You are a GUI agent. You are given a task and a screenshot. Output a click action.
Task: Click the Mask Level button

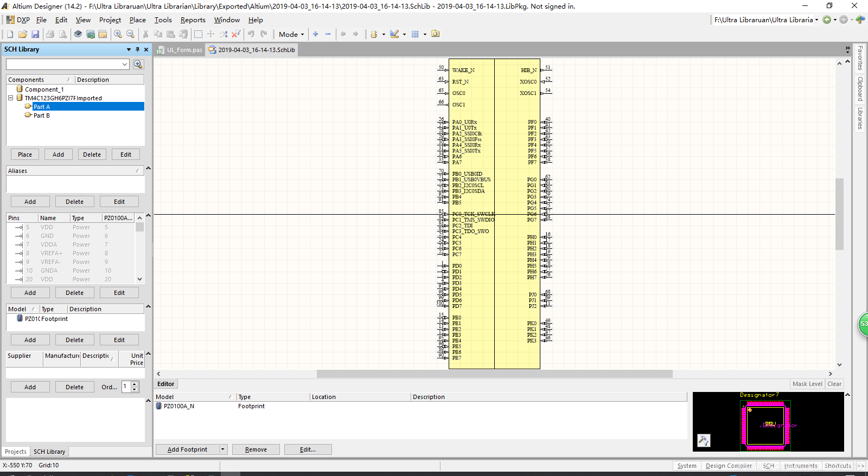click(807, 384)
